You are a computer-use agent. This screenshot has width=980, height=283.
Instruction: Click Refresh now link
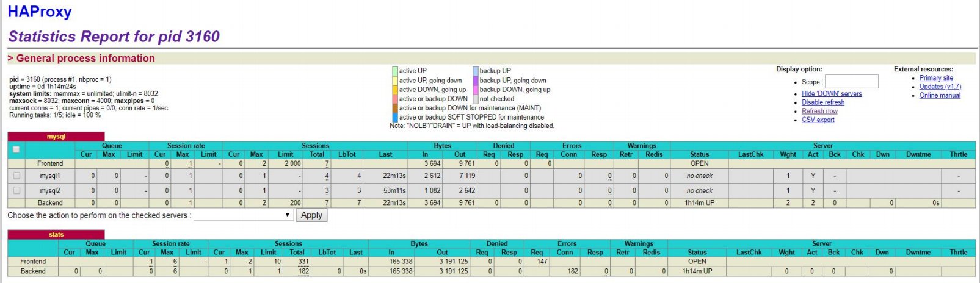819,111
